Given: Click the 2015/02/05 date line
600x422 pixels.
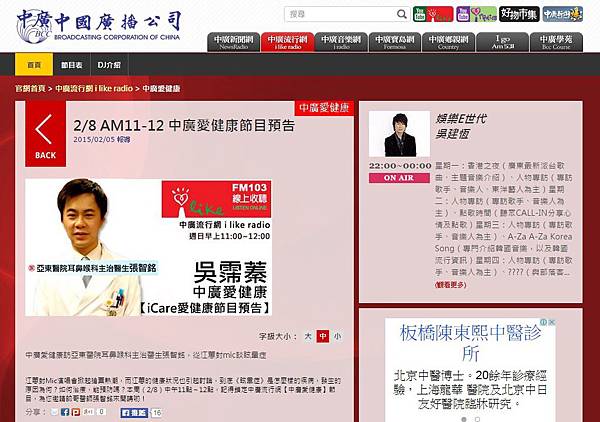Looking at the screenshot, I should click(x=102, y=140).
